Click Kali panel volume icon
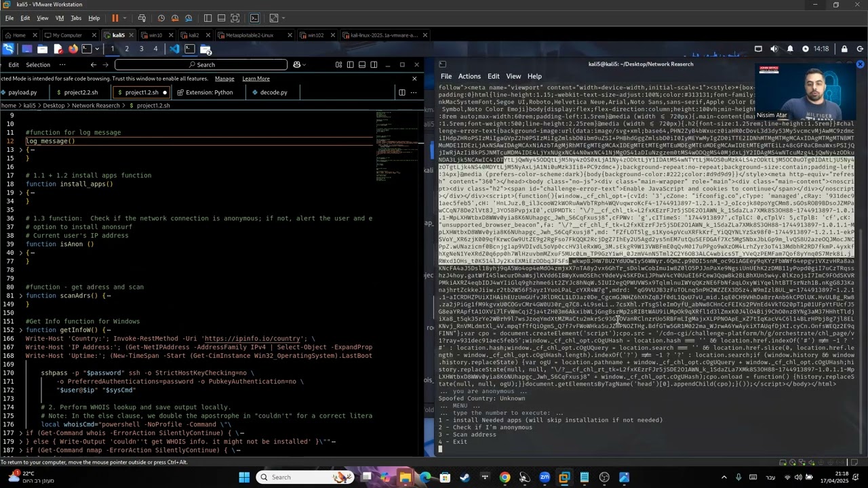 pos(774,49)
